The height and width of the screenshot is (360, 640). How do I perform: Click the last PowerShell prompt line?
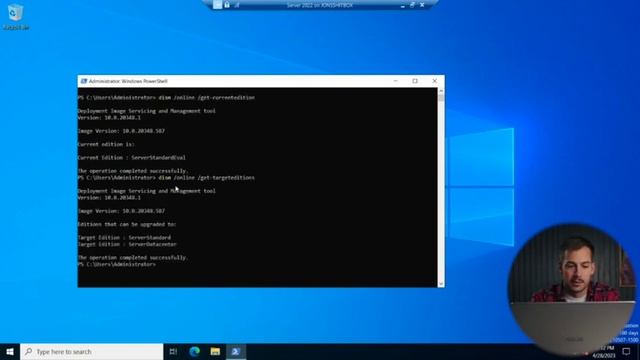click(x=117, y=264)
